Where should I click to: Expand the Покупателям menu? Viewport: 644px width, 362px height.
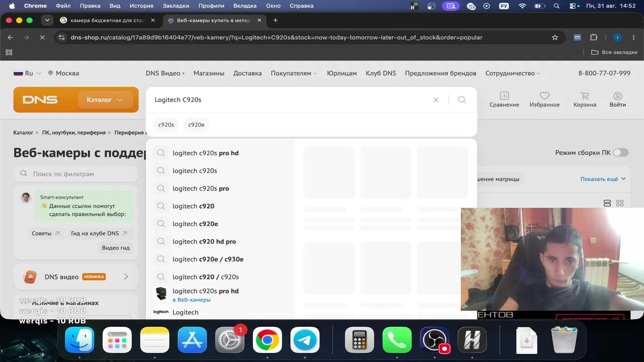(294, 73)
